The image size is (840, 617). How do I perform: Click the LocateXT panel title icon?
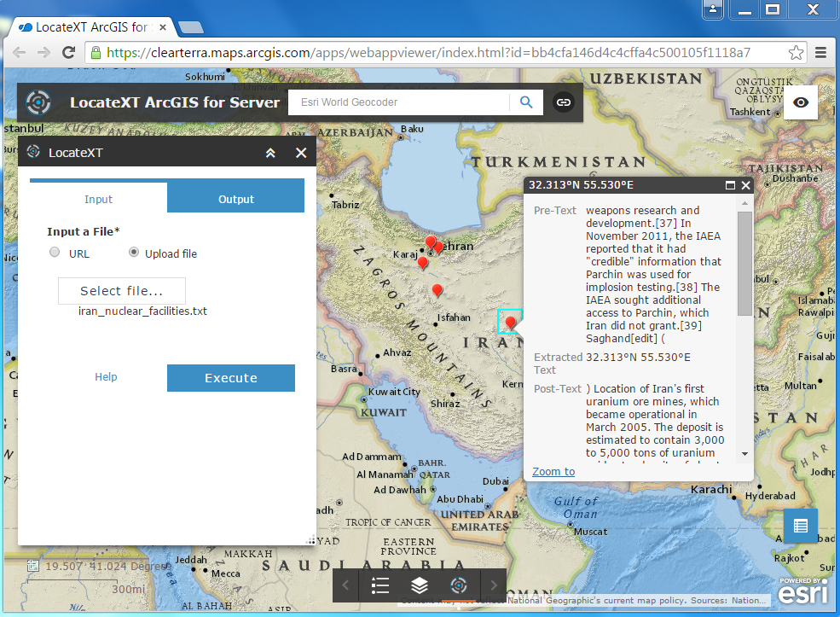click(x=34, y=152)
